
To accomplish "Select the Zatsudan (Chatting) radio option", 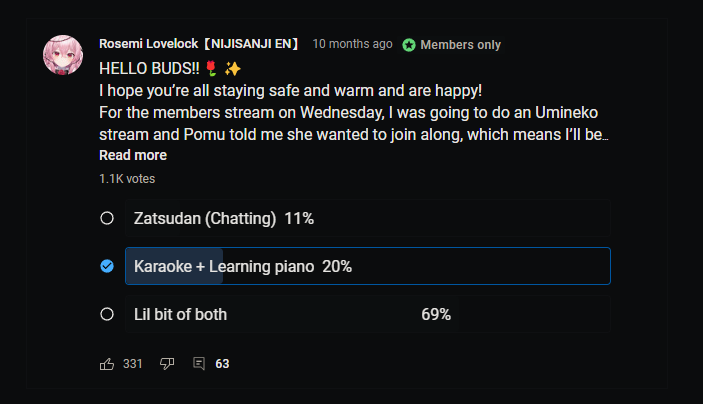I will (107, 218).
